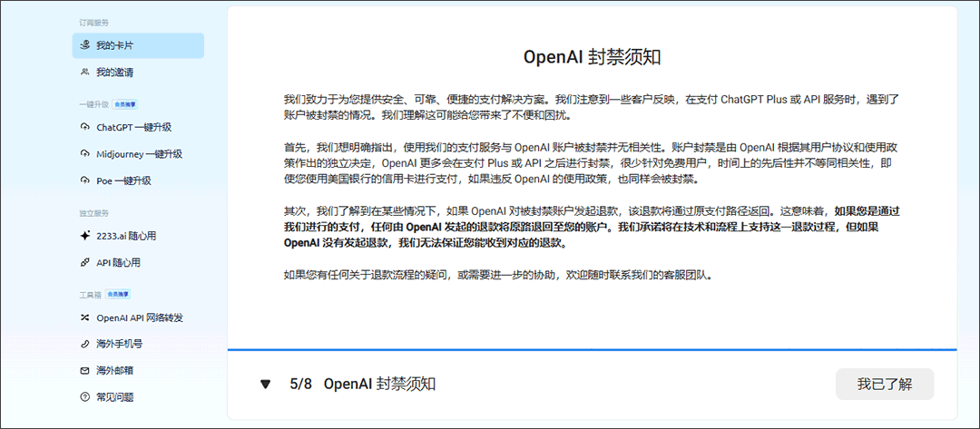980x429 pixels.
Task: Click the heading OpenAI 封禁须知
Action: pyautogui.click(x=592, y=57)
